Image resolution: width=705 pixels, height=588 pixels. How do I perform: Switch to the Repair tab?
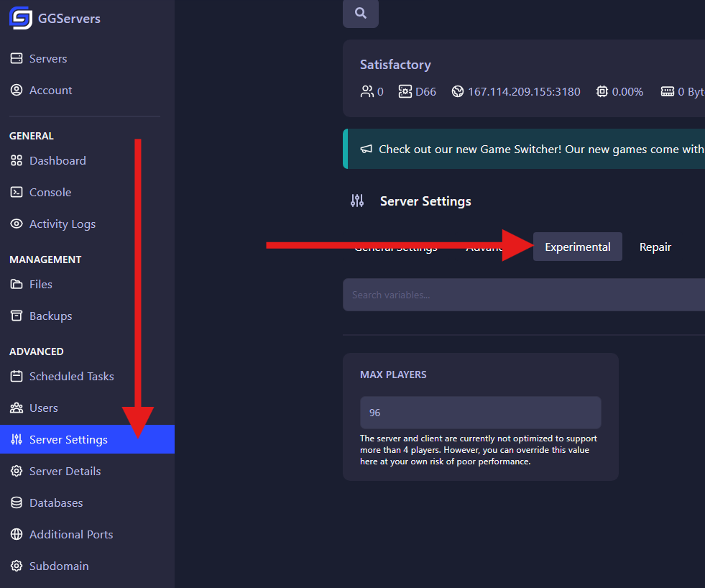tap(655, 247)
